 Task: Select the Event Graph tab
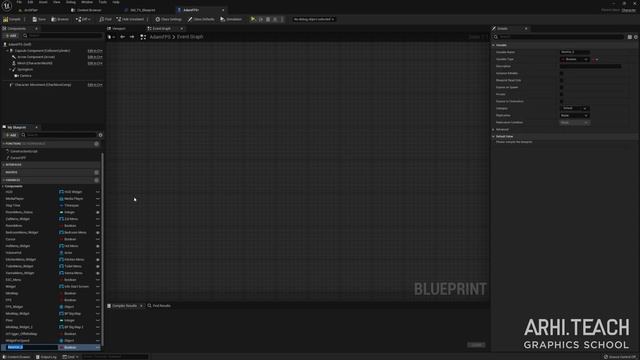pos(162,29)
